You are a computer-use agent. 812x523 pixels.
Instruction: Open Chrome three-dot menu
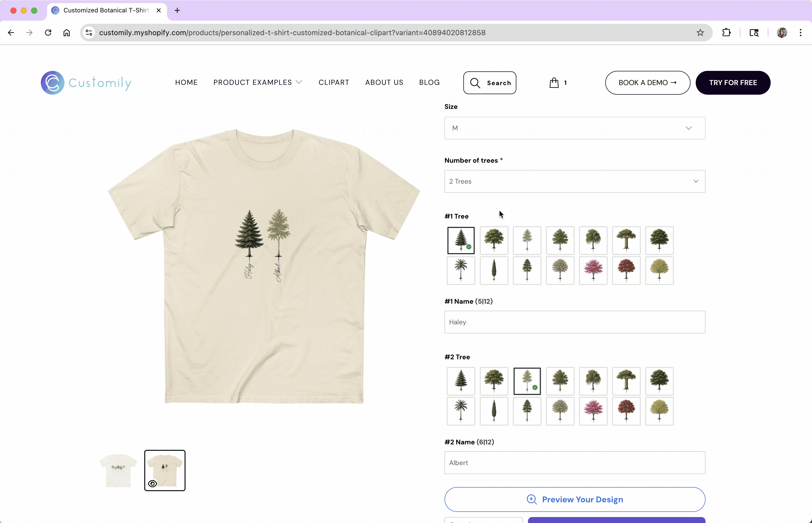(x=800, y=33)
